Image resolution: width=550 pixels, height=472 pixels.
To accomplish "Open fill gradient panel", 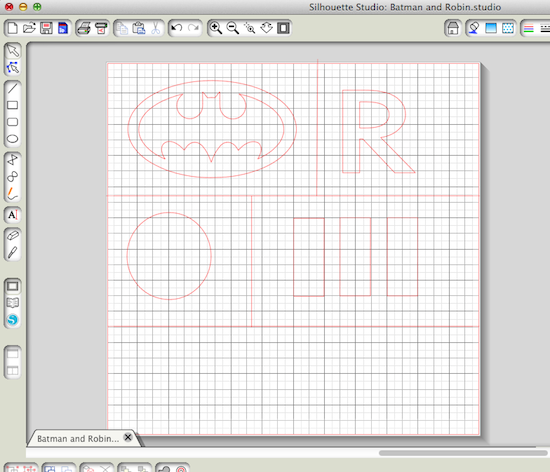I will (x=491, y=28).
